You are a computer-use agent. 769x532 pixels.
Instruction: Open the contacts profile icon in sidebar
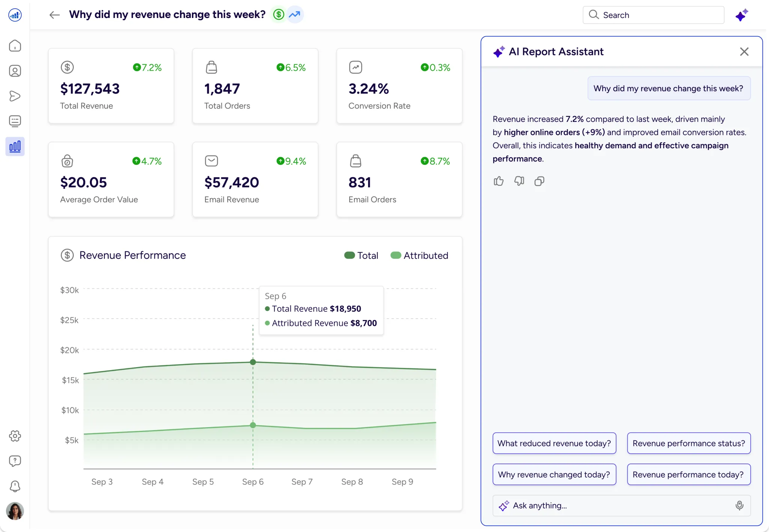pyautogui.click(x=15, y=71)
